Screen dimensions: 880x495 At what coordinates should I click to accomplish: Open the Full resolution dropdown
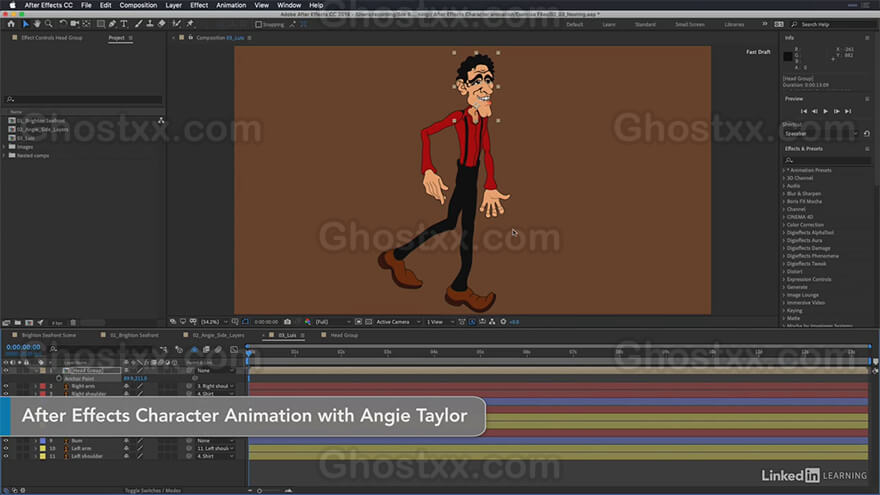pyautogui.click(x=332, y=322)
